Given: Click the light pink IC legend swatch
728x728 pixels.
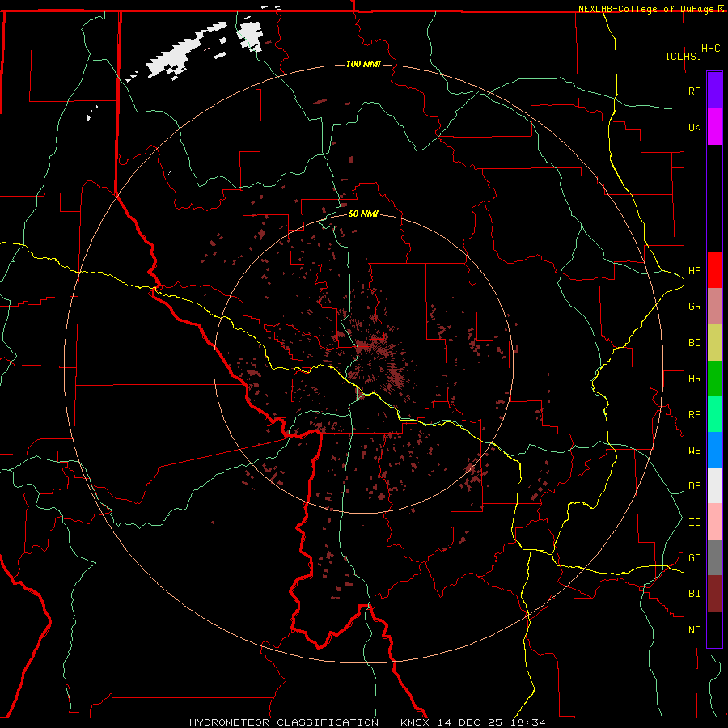Looking at the screenshot, I should tap(714, 522).
